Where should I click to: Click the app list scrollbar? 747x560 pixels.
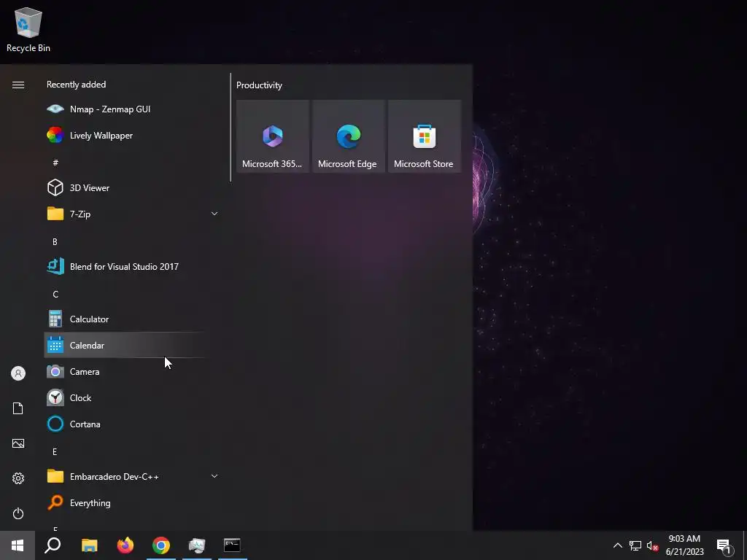tap(231, 127)
